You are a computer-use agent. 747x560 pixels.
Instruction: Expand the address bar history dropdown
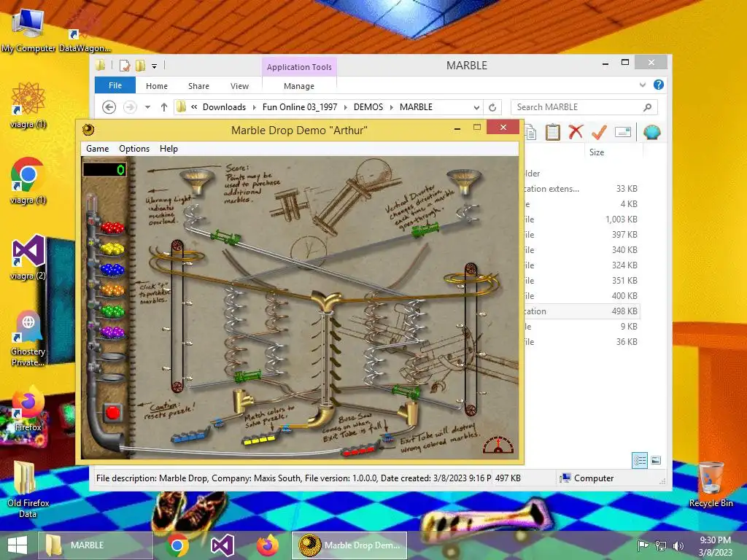(x=476, y=108)
